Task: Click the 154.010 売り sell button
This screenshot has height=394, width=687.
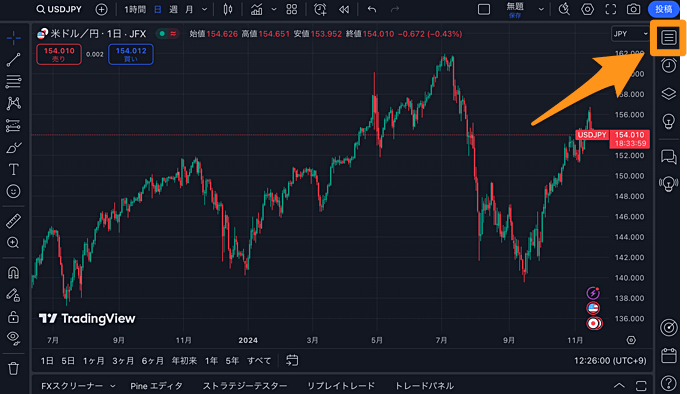Action: point(59,54)
